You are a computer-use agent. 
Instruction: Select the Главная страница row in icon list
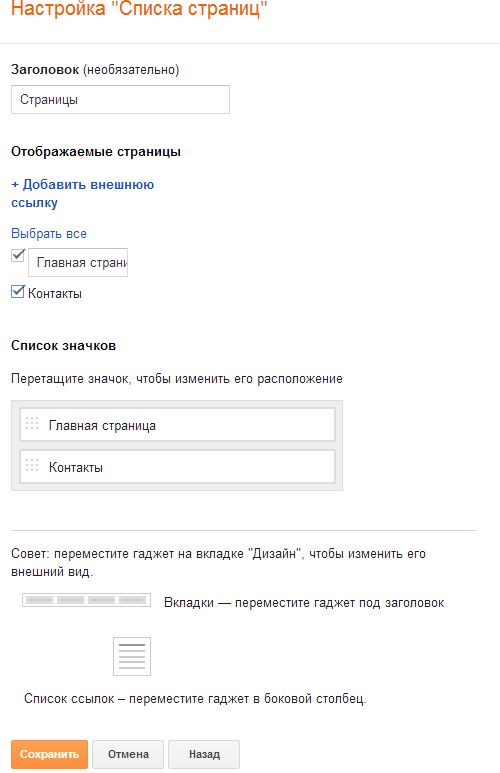click(178, 424)
